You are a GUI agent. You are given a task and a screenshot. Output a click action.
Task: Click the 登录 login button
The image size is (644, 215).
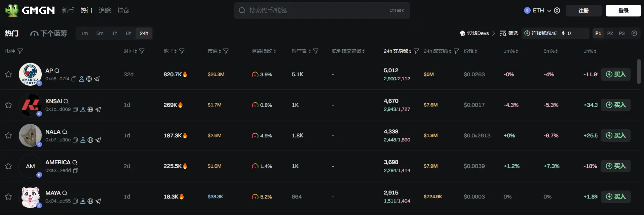[623, 10]
